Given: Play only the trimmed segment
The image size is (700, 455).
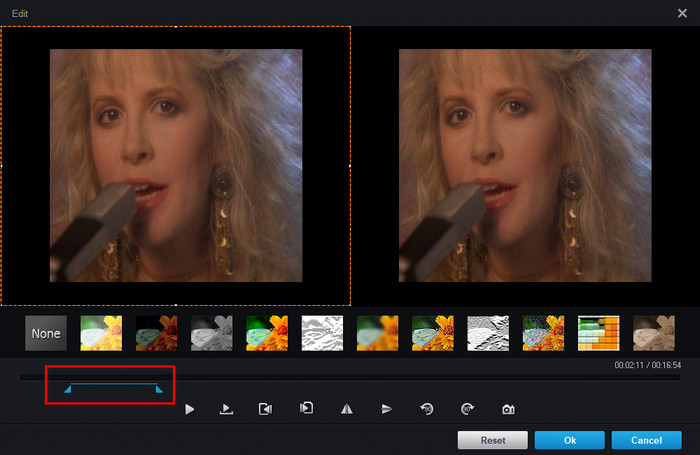Looking at the screenshot, I should click(x=226, y=409).
